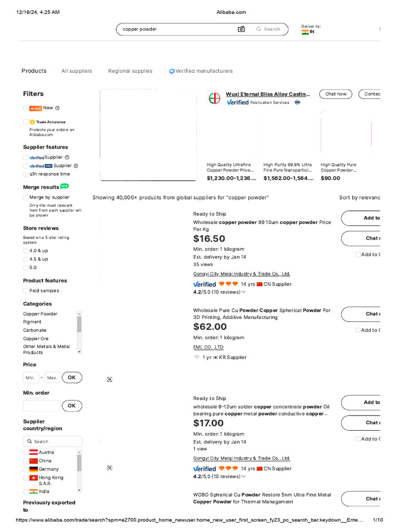Screen dimensions: 399x532
Task: Click the Verified Supplier help icon
Action: [67, 157]
